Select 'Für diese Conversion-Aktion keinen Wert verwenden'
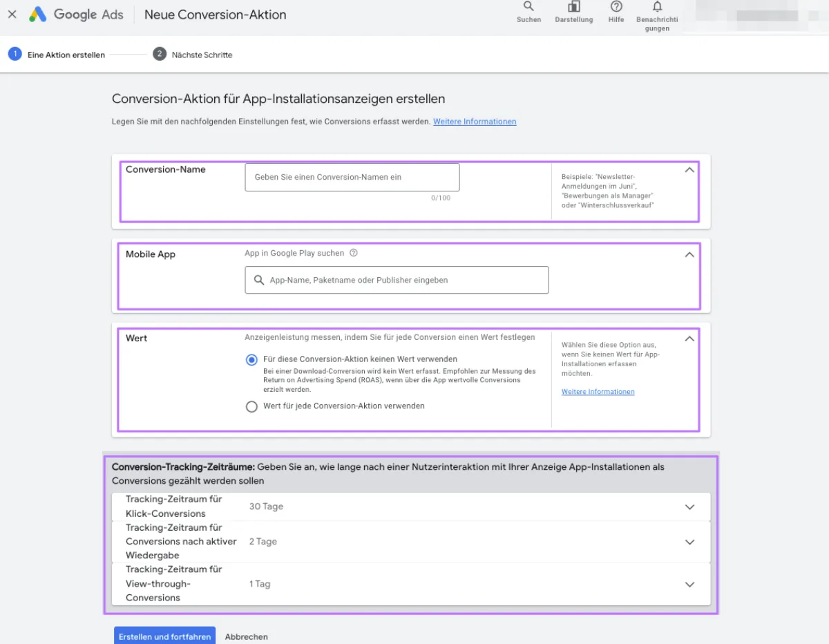829x644 pixels. click(x=251, y=360)
